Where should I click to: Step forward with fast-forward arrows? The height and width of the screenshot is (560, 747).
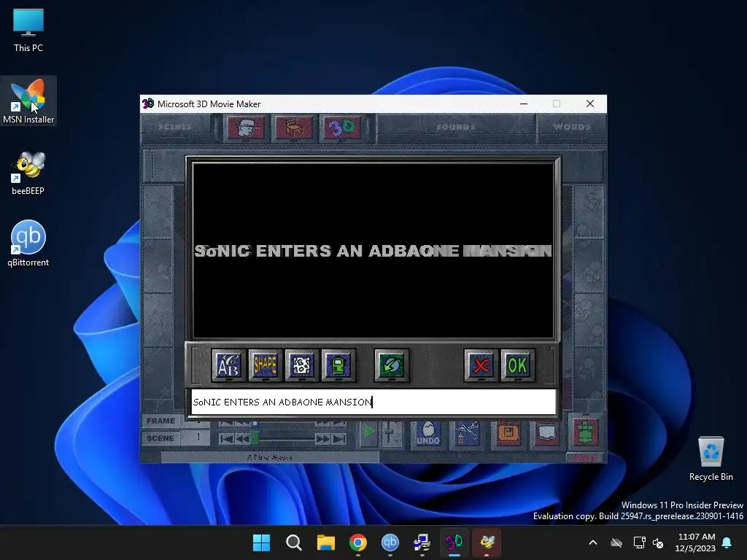click(x=322, y=439)
